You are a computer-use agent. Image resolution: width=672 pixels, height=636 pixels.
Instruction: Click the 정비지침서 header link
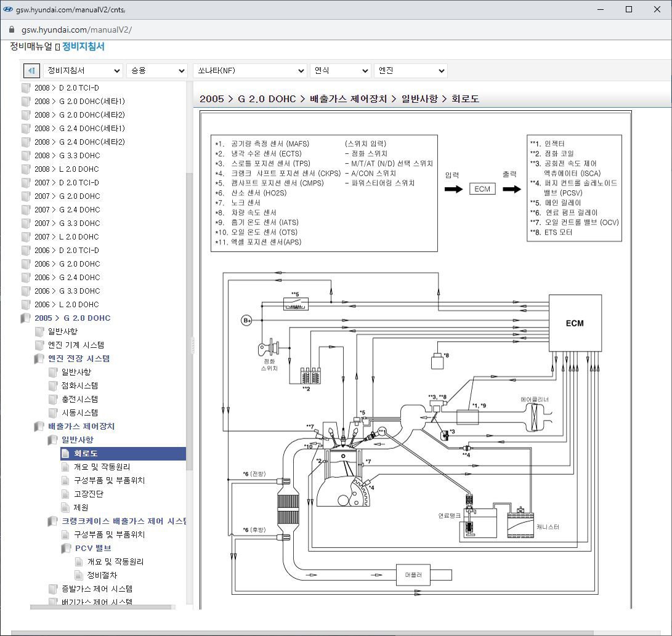tap(83, 46)
